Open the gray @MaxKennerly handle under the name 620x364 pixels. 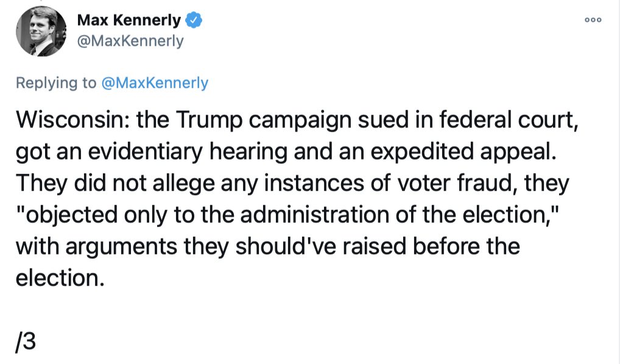(x=130, y=41)
